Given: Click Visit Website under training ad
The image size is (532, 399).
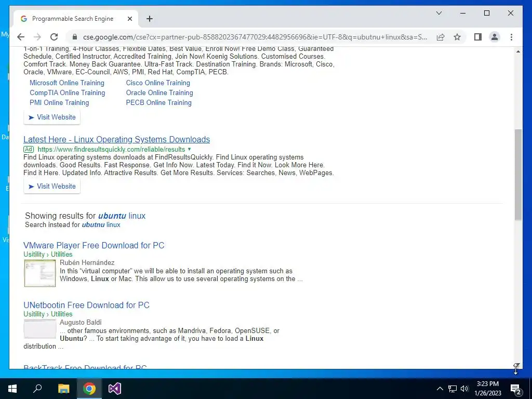Looking at the screenshot, I should 52,117.
